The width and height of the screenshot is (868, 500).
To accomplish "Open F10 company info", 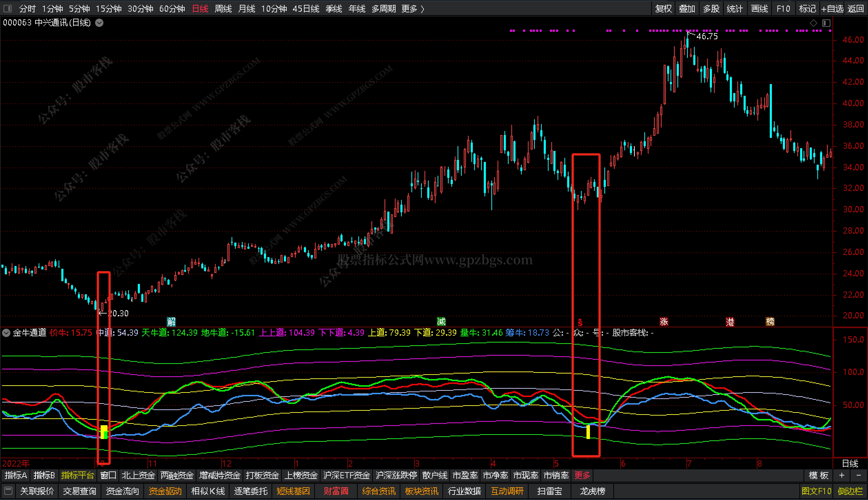I will tap(784, 9).
